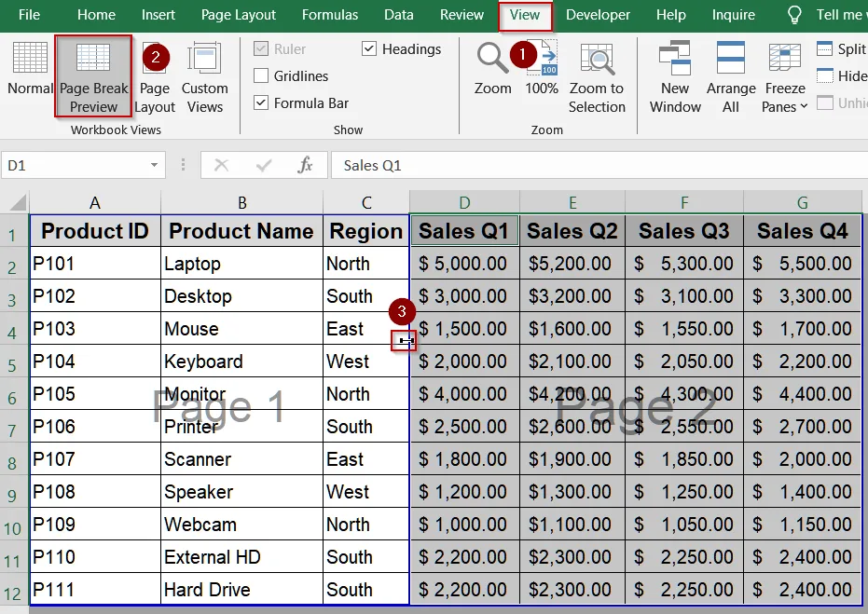868x614 pixels.
Task: Click the Split window option
Action: [841, 49]
